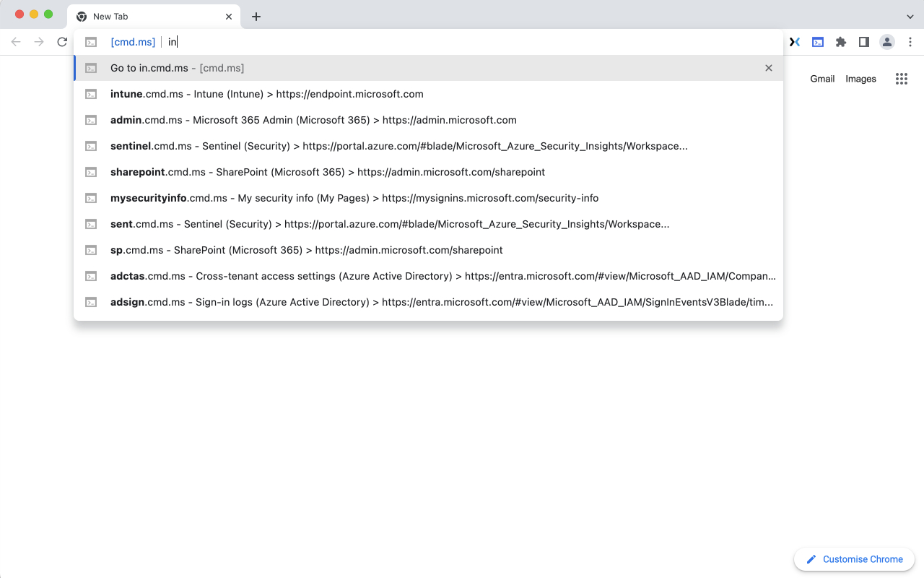Click the forward navigation arrow
This screenshot has height=578, width=924.
click(x=39, y=42)
